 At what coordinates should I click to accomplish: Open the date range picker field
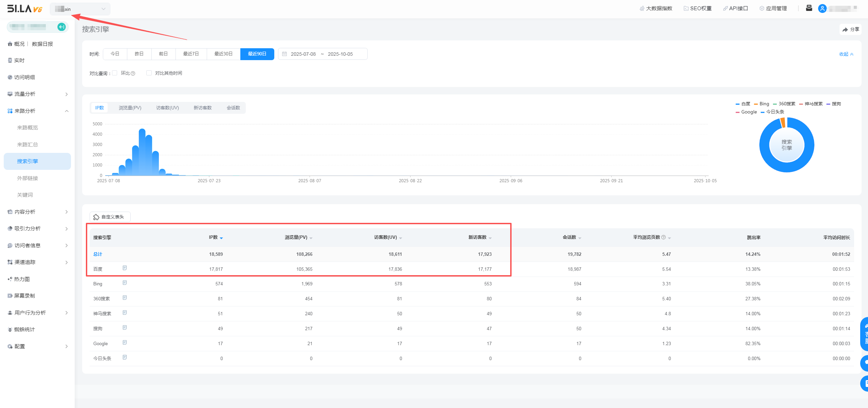(x=322, y=54)
